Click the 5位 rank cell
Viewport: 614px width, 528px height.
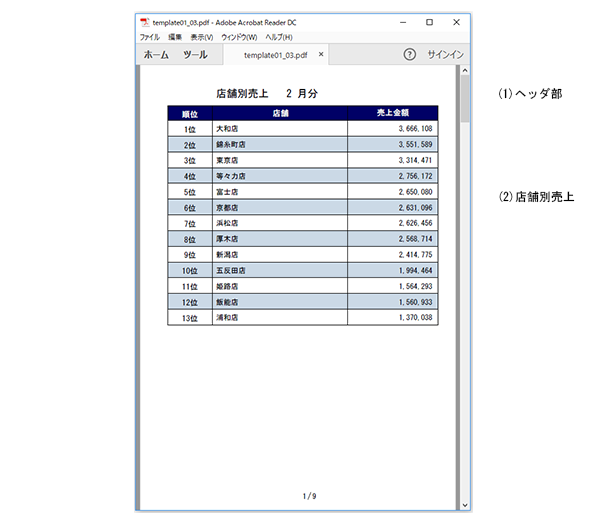pos(190,192)
